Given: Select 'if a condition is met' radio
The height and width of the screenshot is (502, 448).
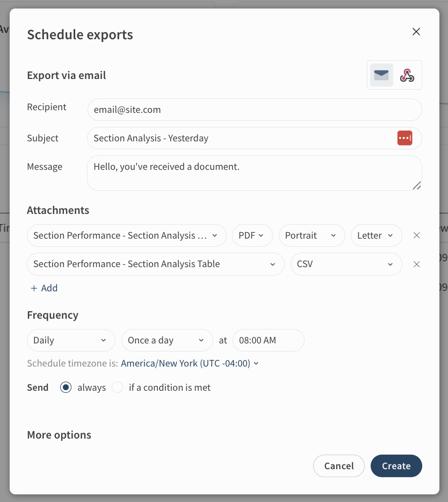Looking at the screenshot, I should click(118, 388).
